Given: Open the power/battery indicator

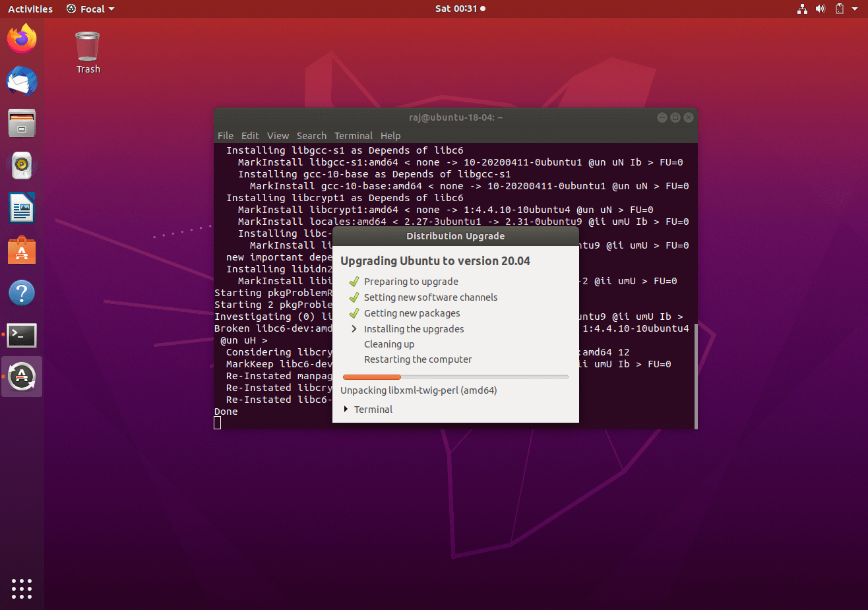Looking at the screenshot, I should [x=840, y=9].
